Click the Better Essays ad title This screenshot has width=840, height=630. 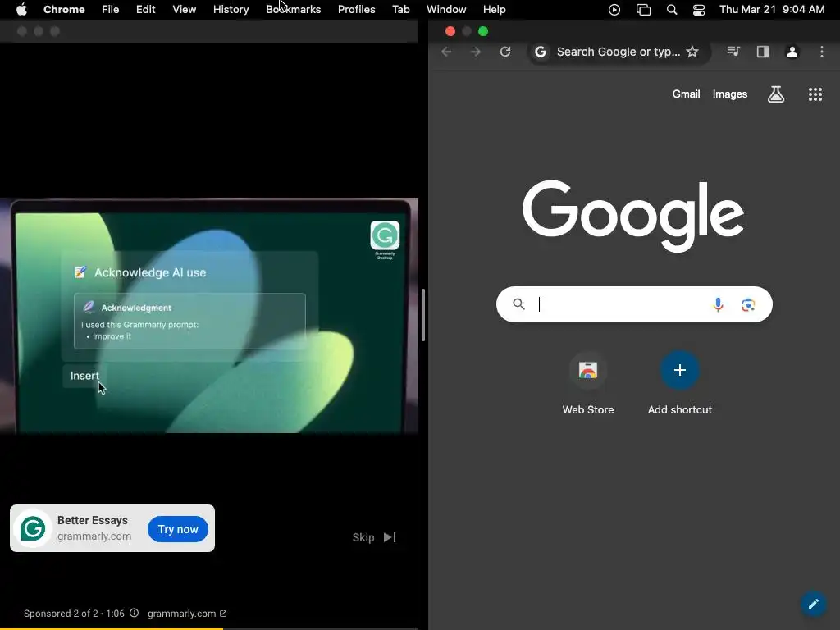(x=93, y=520)
